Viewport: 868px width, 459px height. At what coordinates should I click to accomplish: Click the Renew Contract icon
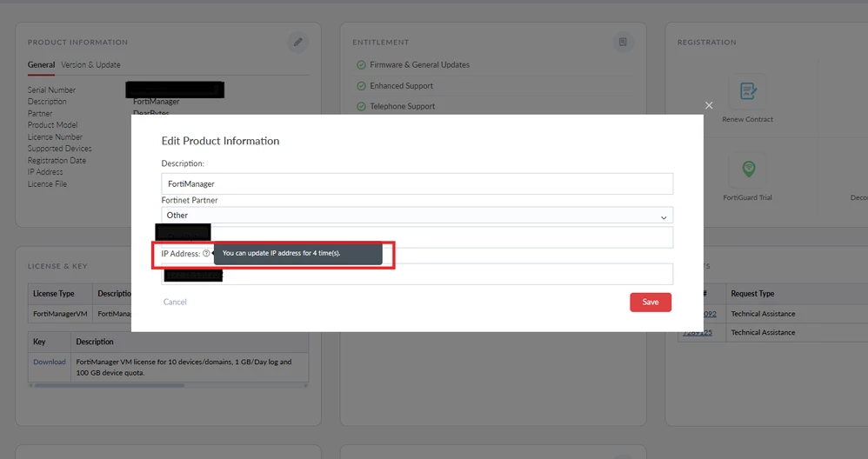click(x=748, y=91)
